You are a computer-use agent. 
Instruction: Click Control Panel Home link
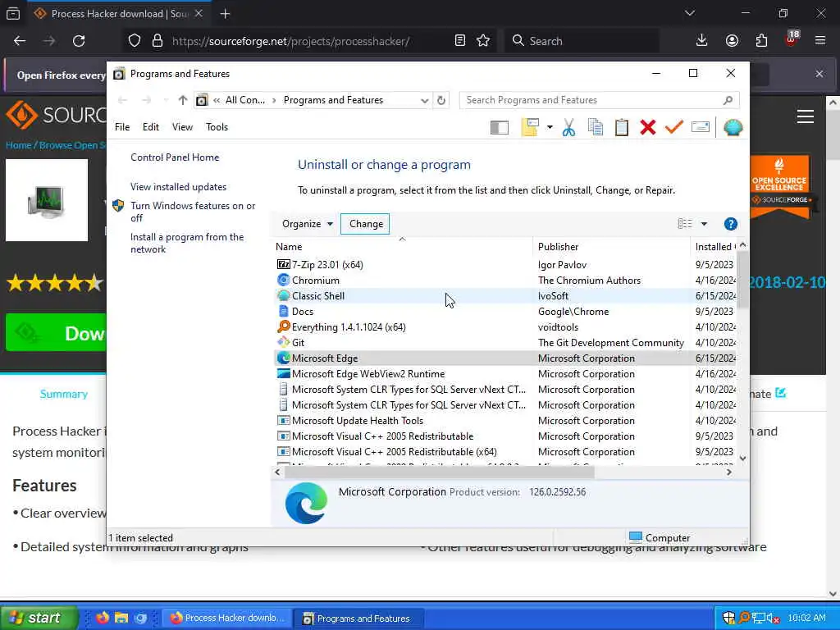175,157
